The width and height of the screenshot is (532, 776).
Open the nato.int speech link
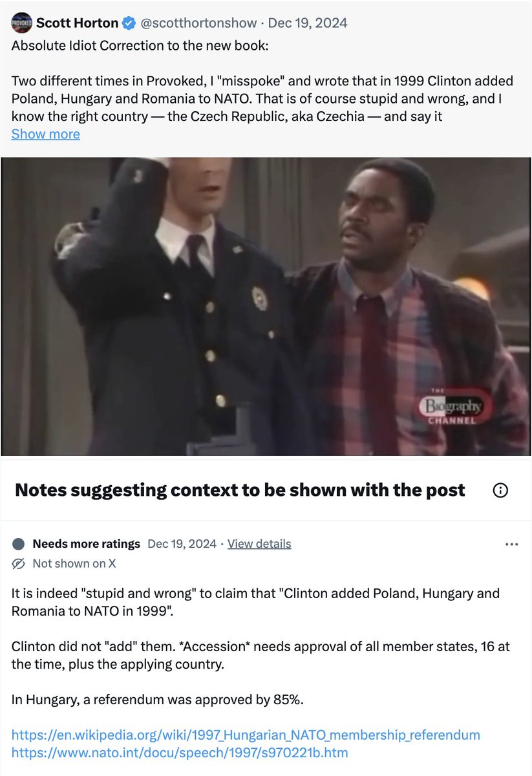click(x=180, y=752)
